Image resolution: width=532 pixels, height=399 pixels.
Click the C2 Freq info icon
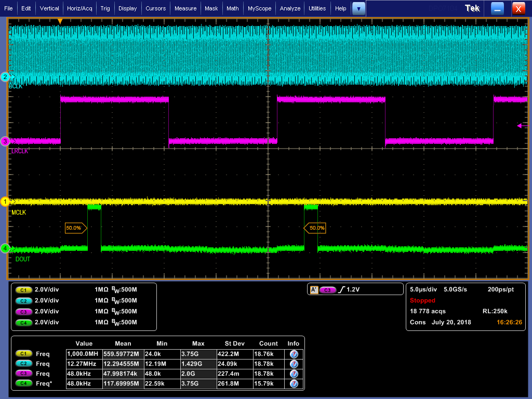(294, 364)
